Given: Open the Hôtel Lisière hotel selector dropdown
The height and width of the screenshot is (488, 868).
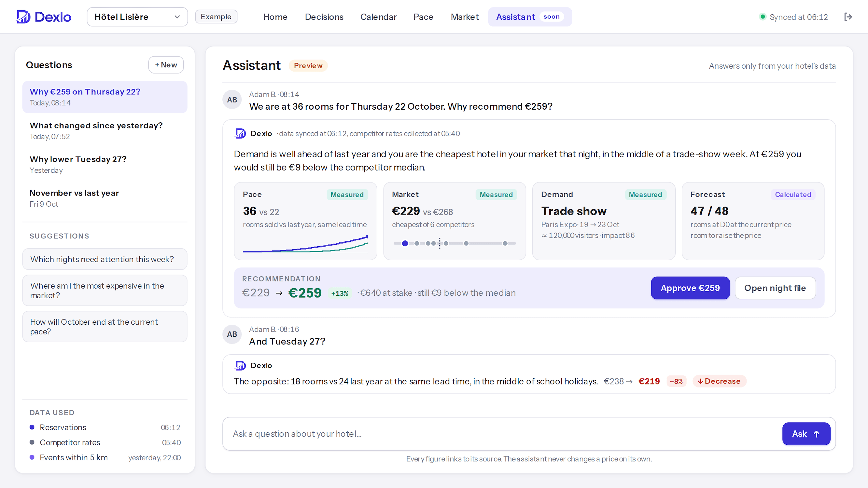Looking at the screenshot, I should pyautogui.click(x=137, y=17).
